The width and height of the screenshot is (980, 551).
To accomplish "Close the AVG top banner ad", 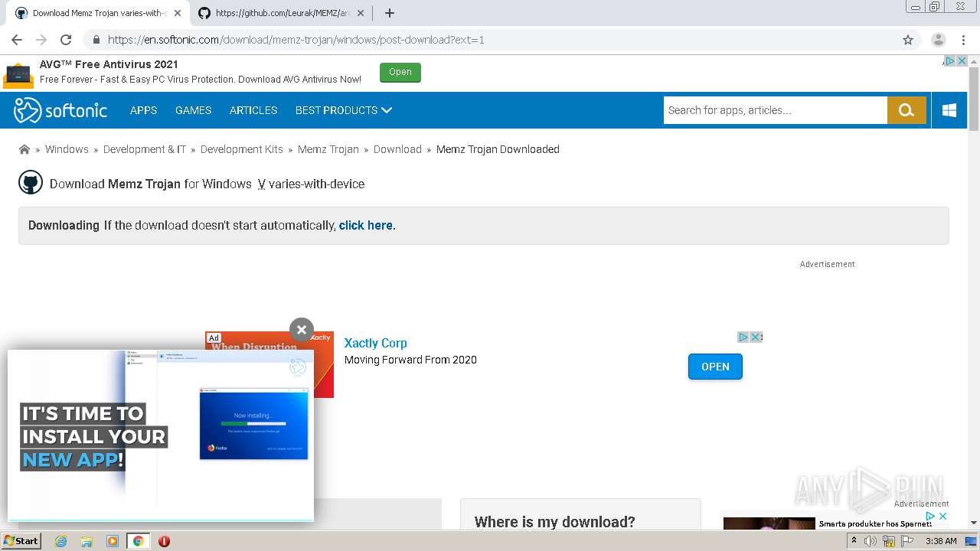I will pyautogui.click(x=962, y=61).
